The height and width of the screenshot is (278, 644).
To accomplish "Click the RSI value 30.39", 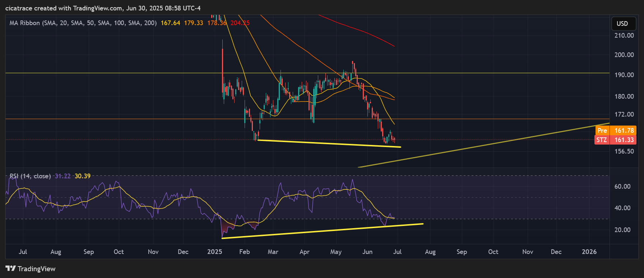I will 83,176.
